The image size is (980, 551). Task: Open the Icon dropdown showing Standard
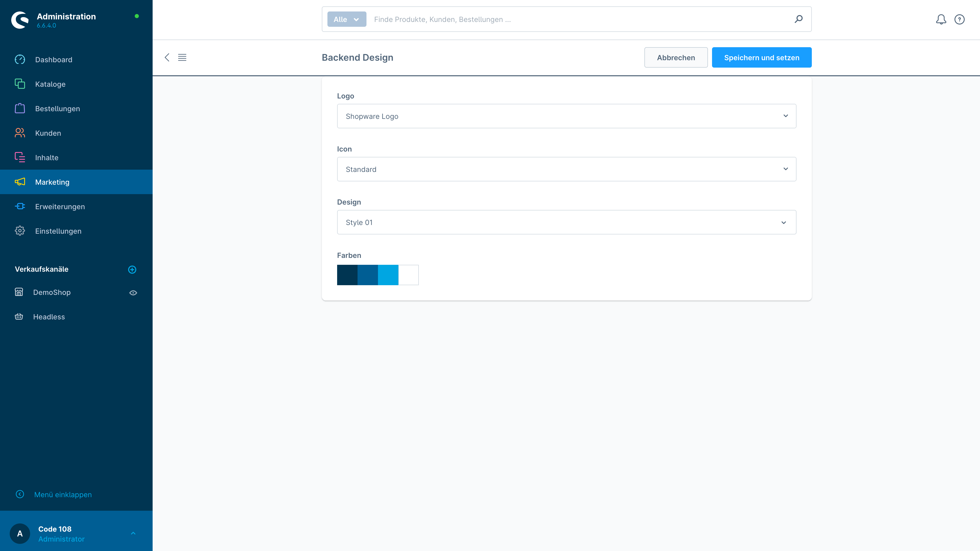tap(567, 169)
